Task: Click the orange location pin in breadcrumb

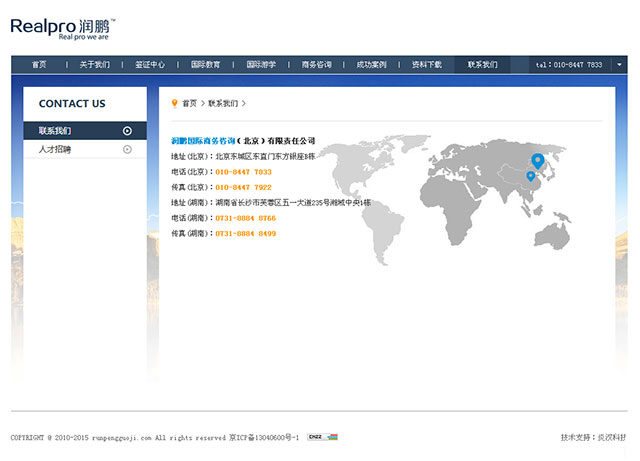Action: 175,103
